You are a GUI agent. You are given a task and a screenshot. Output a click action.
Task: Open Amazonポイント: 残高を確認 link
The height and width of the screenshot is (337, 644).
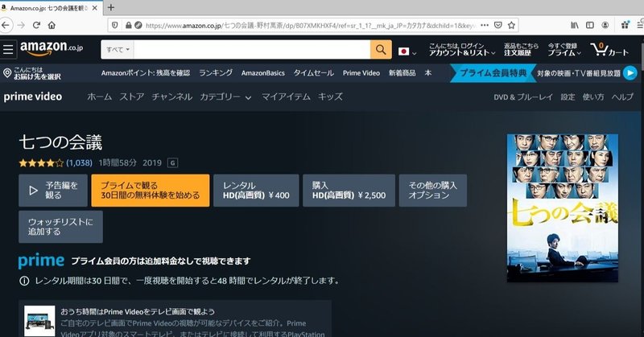(x=146, y=73)
